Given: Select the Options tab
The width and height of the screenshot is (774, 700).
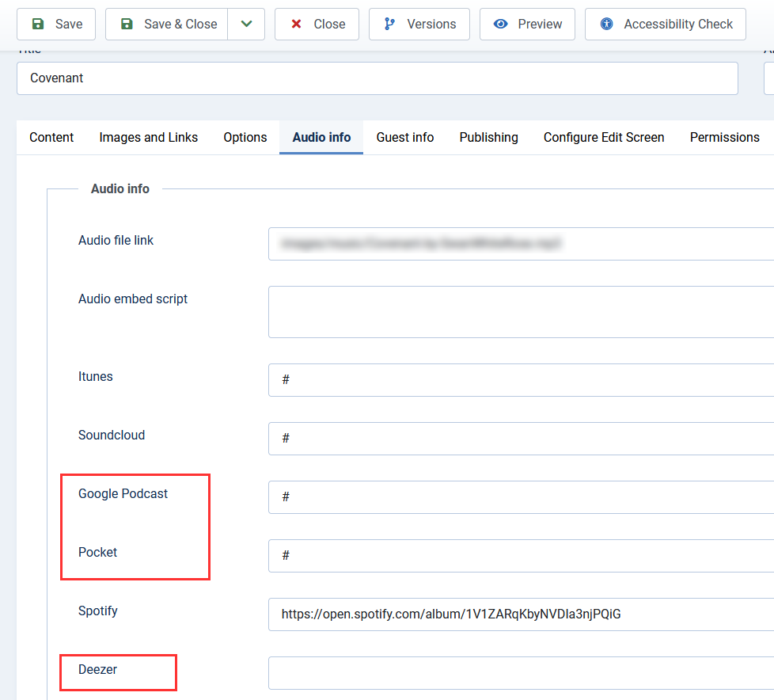Looking at the screenshot, I should [x=245, y=137].
